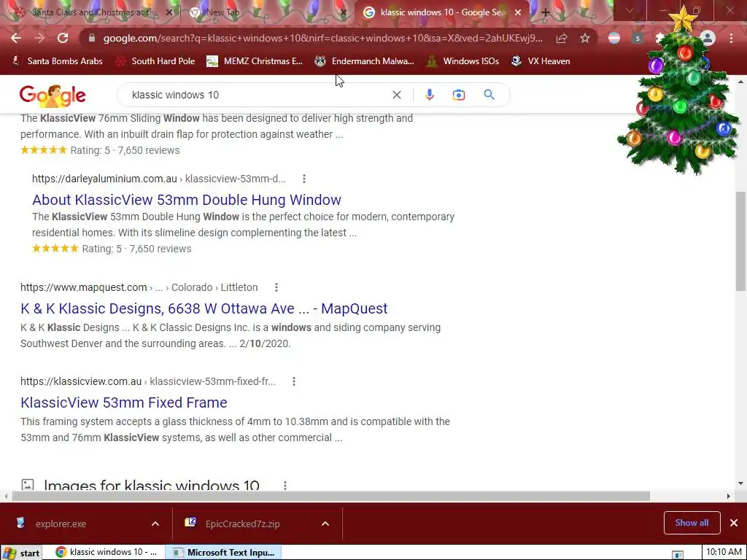
Task: Click the scroll-right arrow of the horizontal scrollbar
Action: (729, 496)
